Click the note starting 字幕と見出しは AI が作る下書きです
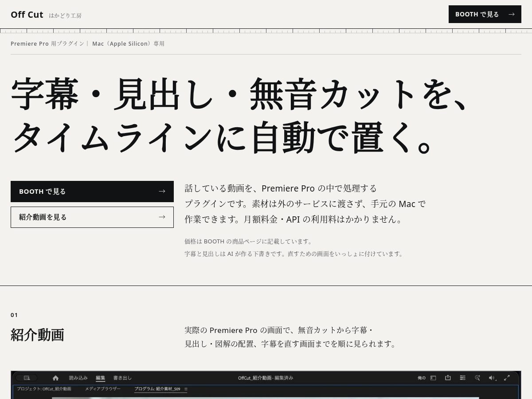 (294, 254)
